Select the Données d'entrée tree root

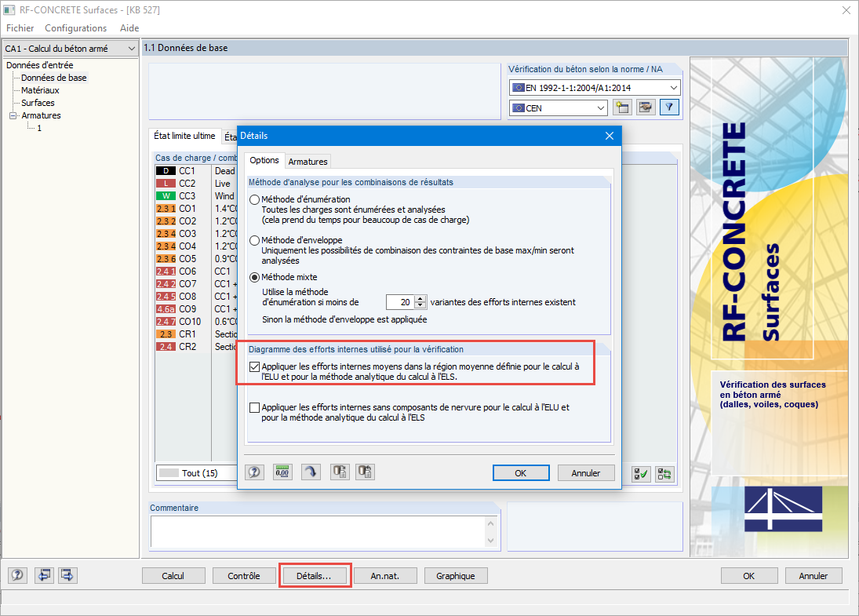39,65
